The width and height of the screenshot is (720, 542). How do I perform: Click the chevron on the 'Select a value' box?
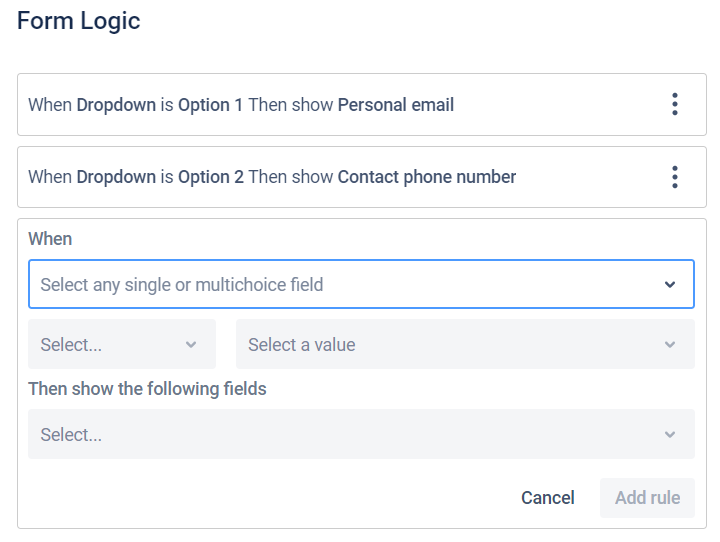[670, 345]
